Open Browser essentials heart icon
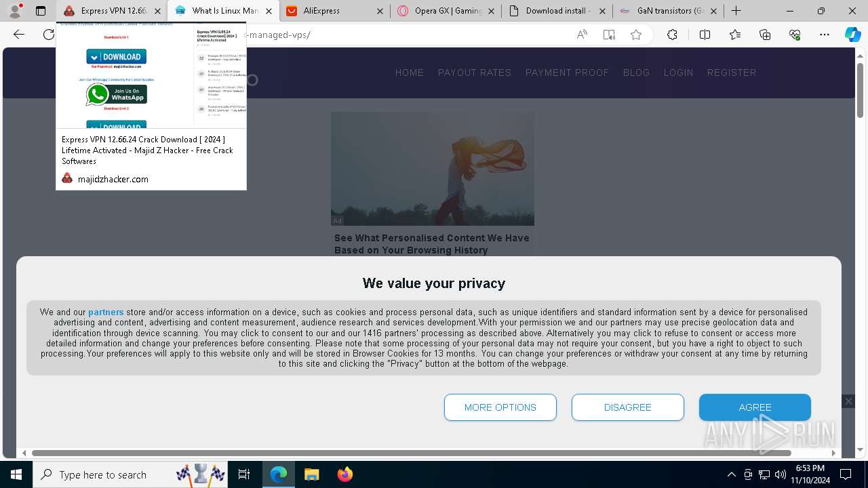The image size is (868, 488). [795, 35]
